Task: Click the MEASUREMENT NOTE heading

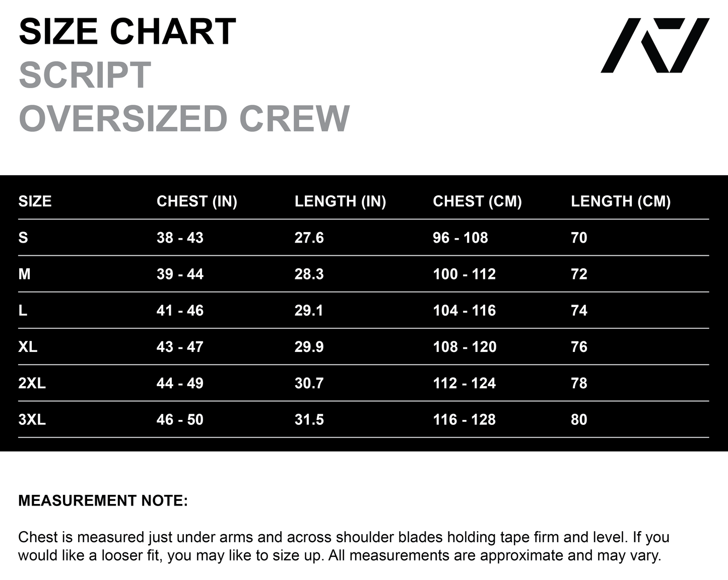Action: coord(103,500)
